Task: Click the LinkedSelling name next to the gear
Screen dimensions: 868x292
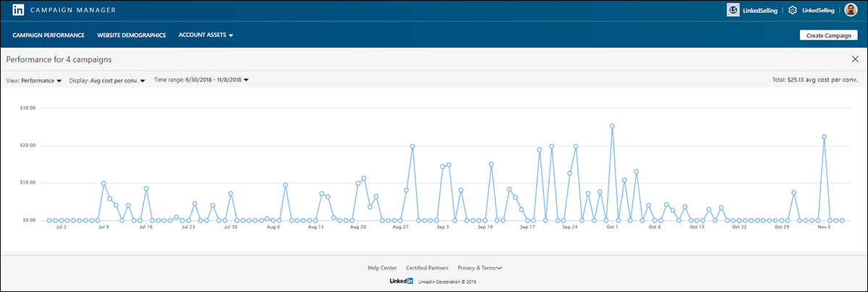Action: pyautogui.click(x=819, y=11)
